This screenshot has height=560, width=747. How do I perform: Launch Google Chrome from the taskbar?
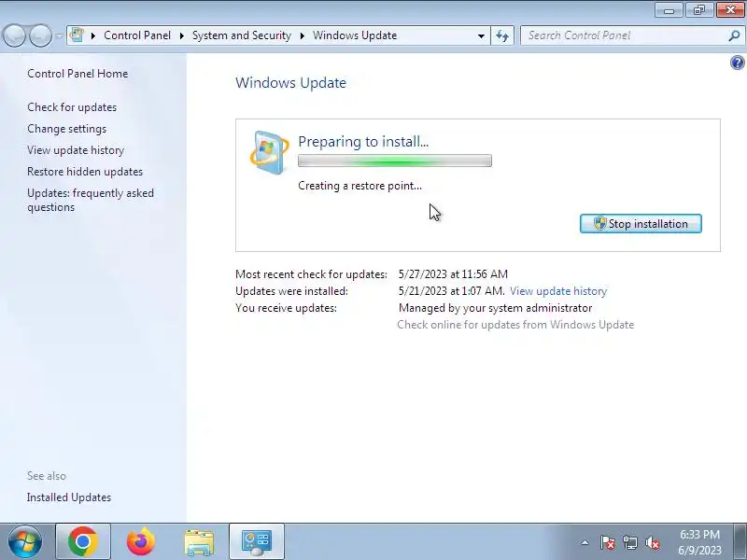(x=83, y=541)
